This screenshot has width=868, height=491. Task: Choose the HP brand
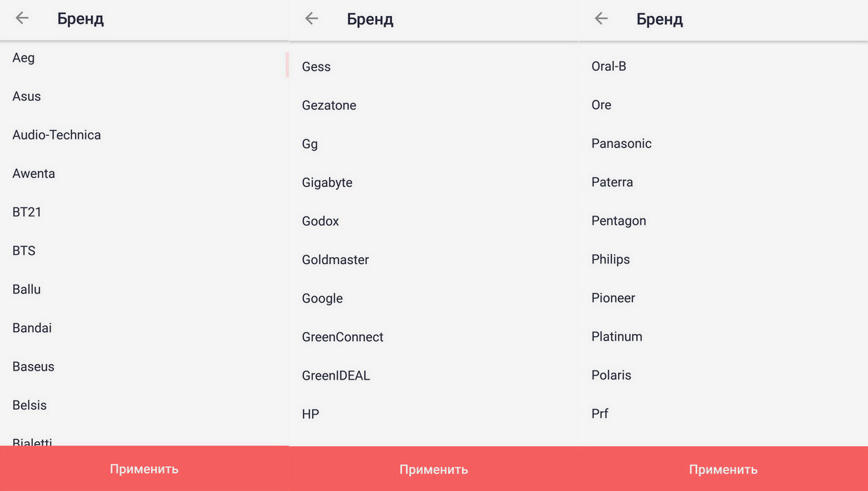click(310, 414)
